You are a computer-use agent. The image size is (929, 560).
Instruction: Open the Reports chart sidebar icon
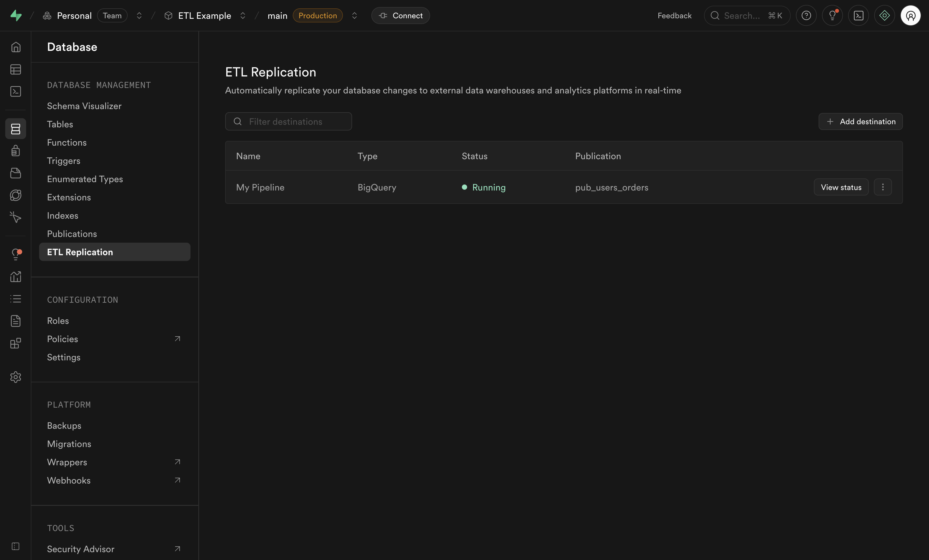tap(15, 277)
